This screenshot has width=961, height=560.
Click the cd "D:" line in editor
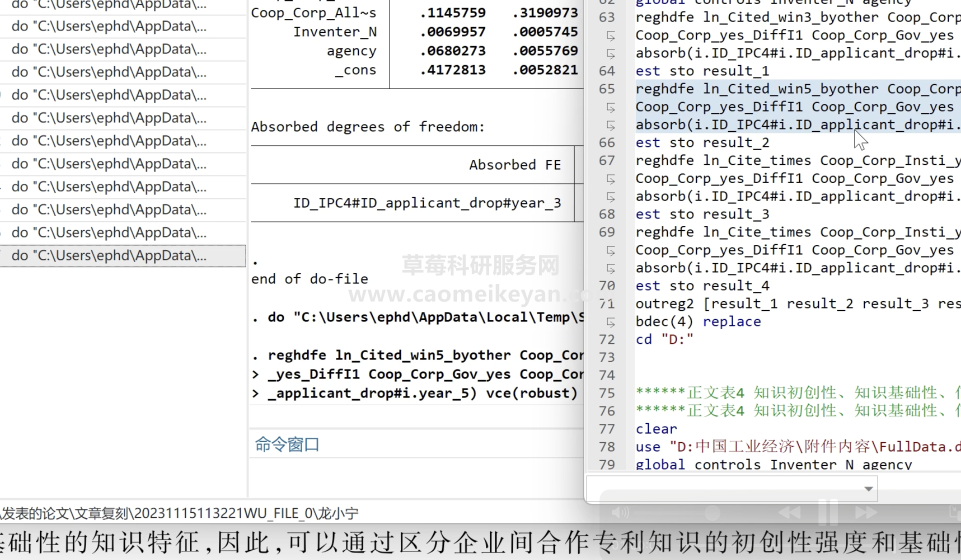click(x=664, y=339)
